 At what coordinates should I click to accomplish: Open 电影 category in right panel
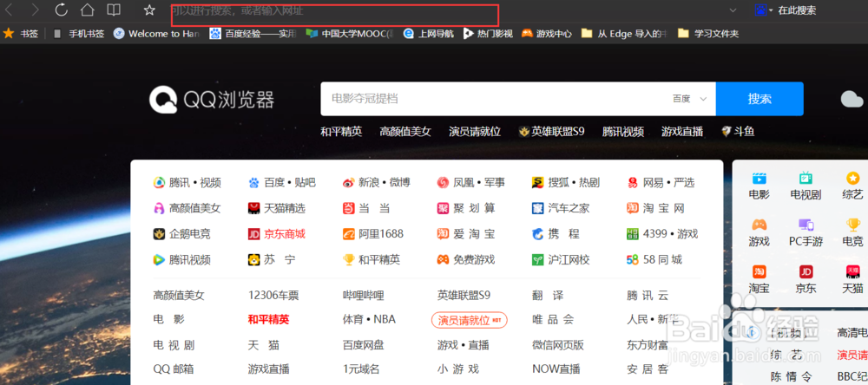[x=759, y=186]
